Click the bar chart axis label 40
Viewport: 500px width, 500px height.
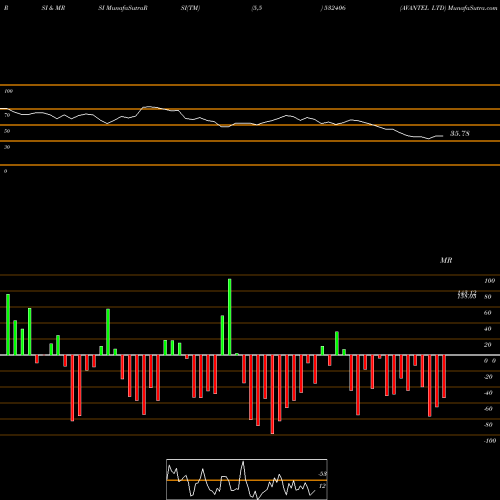488,329
